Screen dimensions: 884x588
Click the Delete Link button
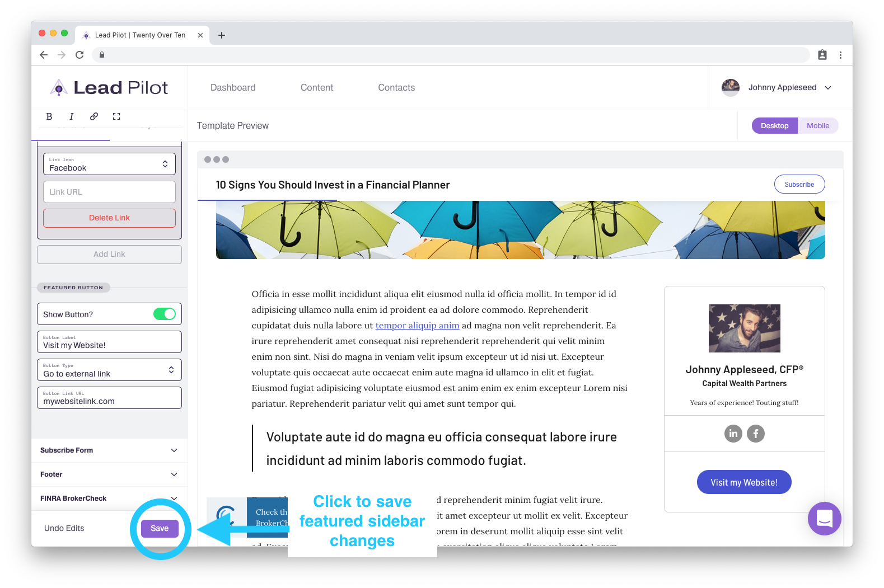coord(109,218)
